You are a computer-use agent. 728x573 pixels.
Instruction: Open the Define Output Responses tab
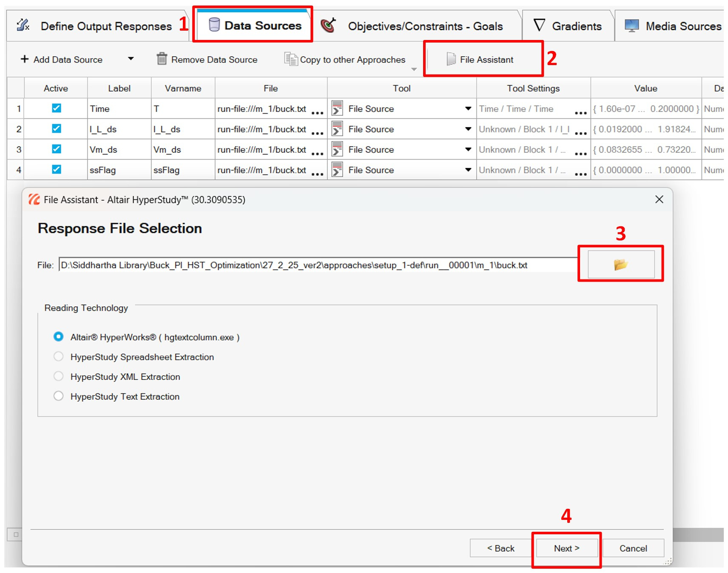(97, 26)
